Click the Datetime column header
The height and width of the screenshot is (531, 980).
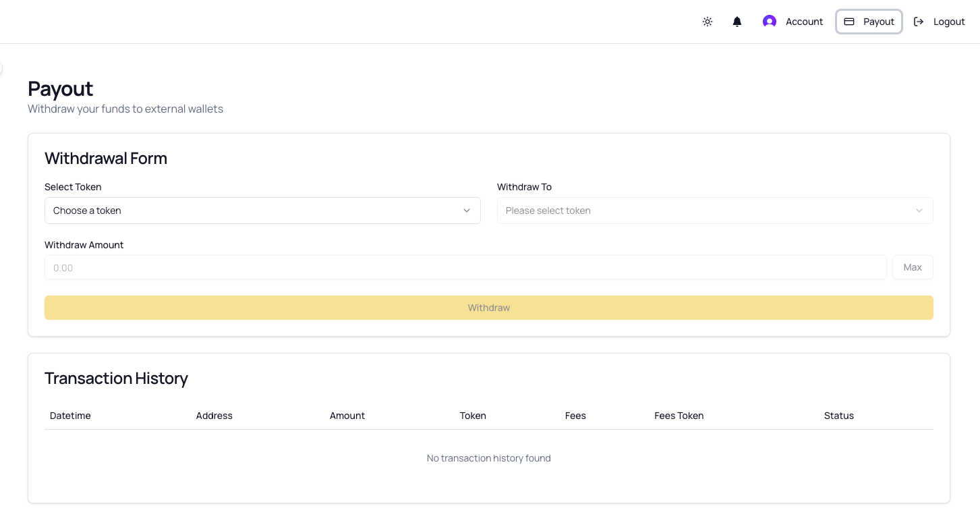point(70,416)
